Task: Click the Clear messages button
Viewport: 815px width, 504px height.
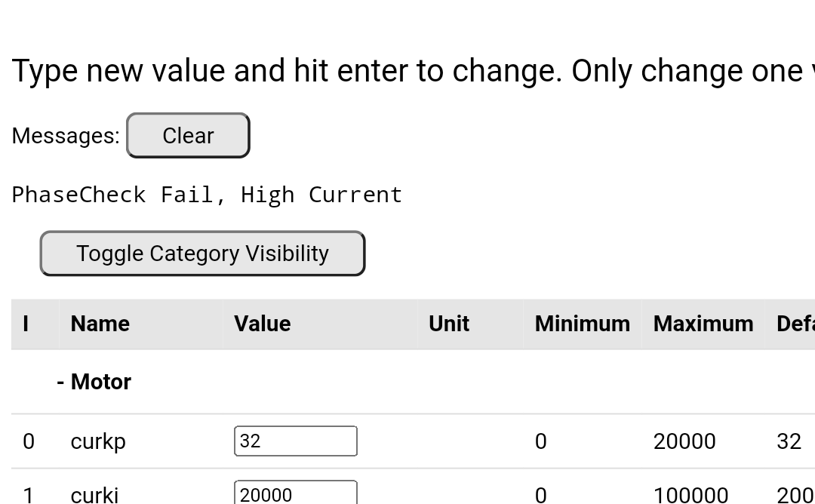Action: click(x=188, y=136)
